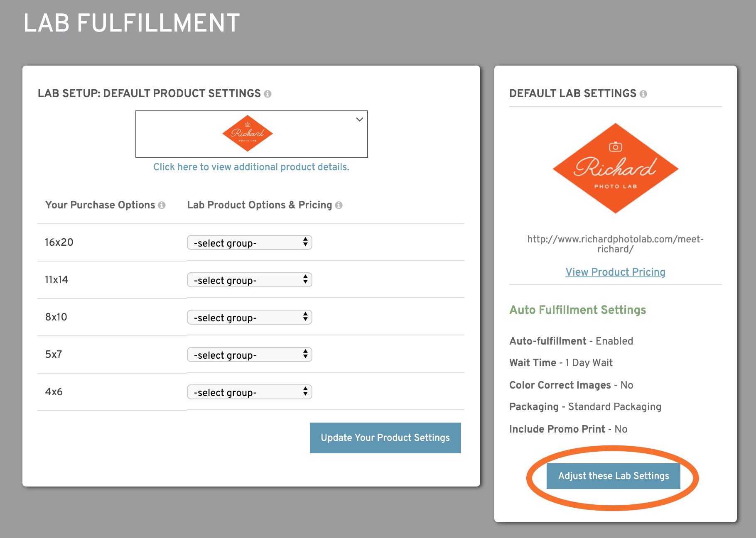Click the Auto Fulfillment Settings heading
This screenshot has height=538, width=756.
point(578,310)
